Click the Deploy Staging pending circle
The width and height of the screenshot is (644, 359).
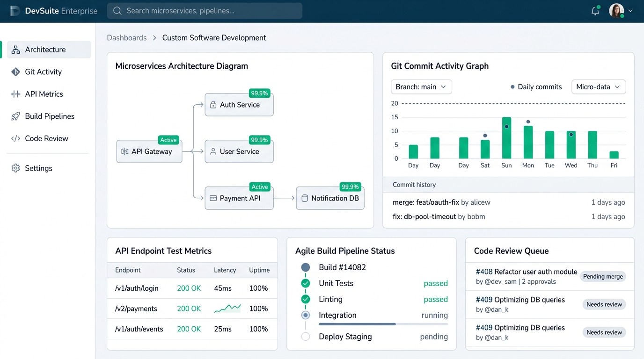[306, 337]
